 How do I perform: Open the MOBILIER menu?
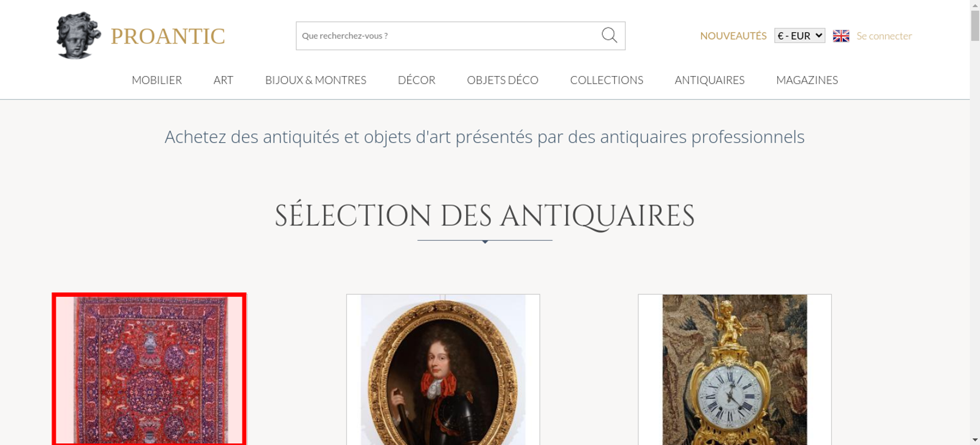157,80
